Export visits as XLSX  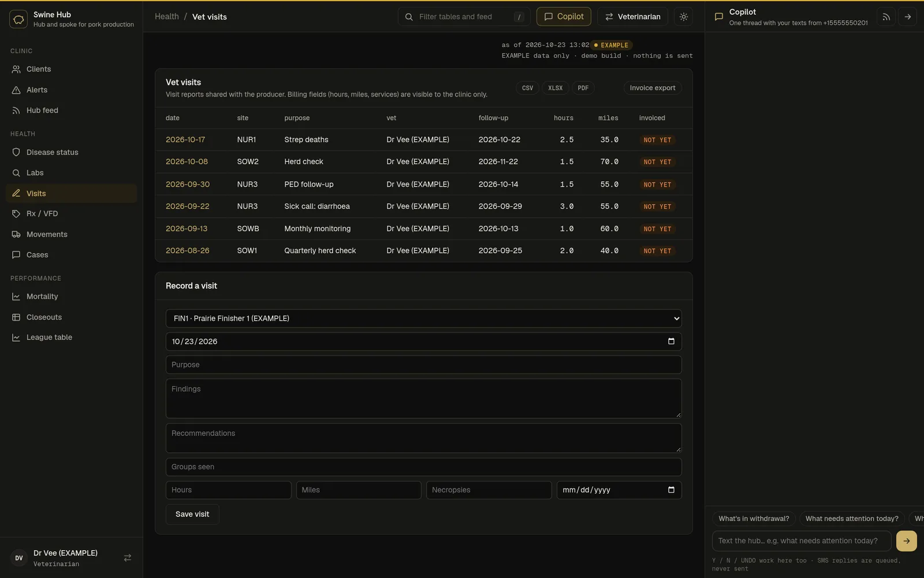coord(555,88)
